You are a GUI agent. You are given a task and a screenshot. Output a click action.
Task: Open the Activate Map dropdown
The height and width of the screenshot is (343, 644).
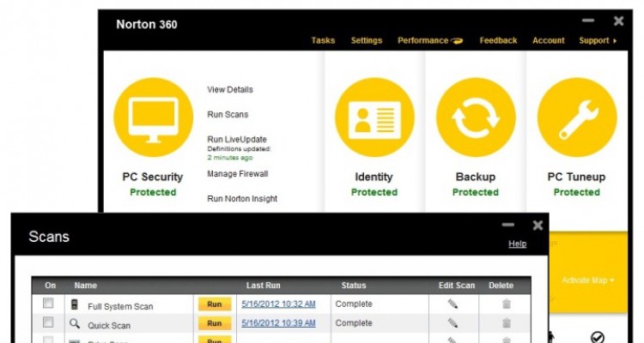[x=587, y=280]
